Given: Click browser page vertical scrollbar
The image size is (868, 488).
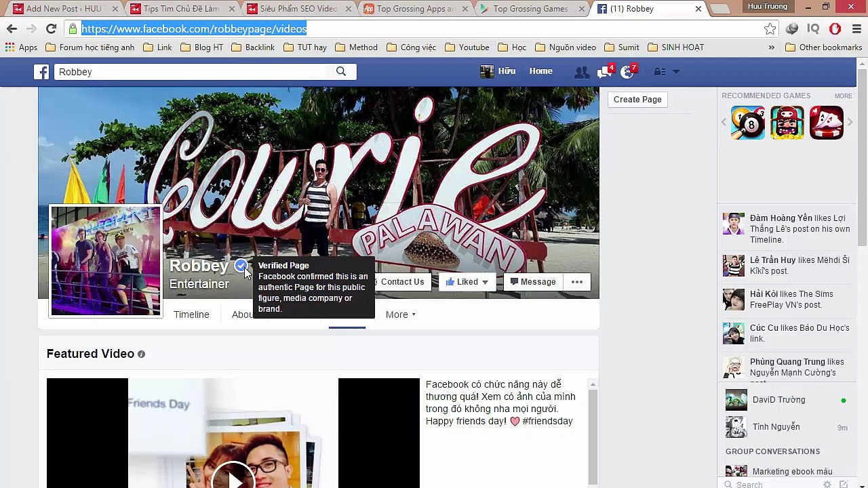Looking at the screenshot, I should pyautogui.click(x=862, y=156).
